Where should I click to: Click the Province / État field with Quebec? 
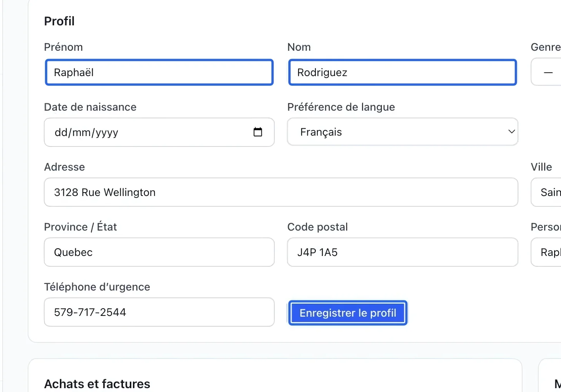point(159,252)
